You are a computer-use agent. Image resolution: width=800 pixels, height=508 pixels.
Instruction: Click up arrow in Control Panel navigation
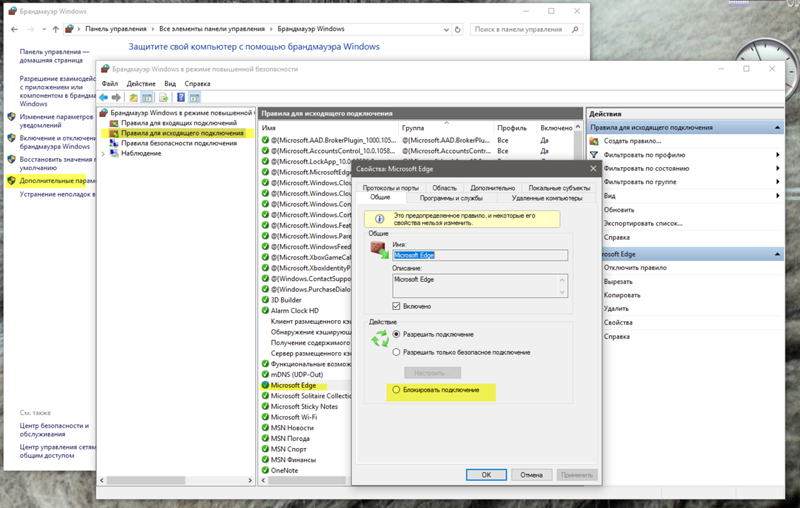pyautogui.click(x=56, y=30)
